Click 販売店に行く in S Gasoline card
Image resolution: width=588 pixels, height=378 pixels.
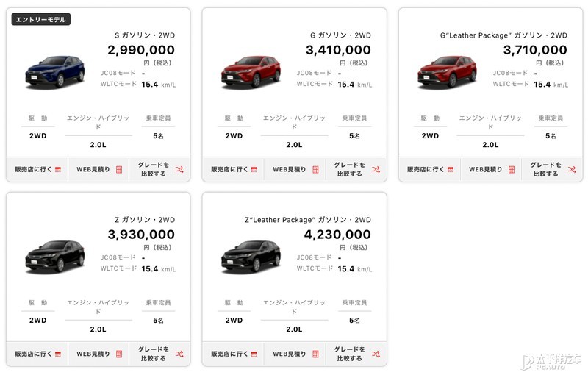(34, 169)
